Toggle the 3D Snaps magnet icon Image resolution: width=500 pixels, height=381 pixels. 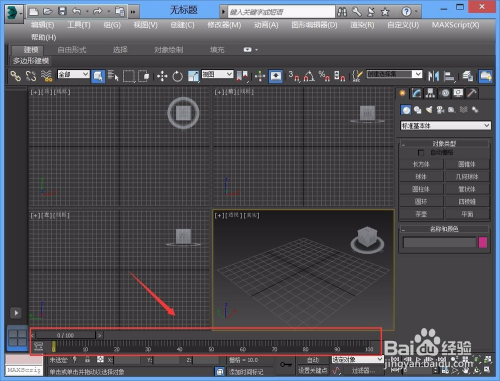pyautogui.click(x=294, y=76)
